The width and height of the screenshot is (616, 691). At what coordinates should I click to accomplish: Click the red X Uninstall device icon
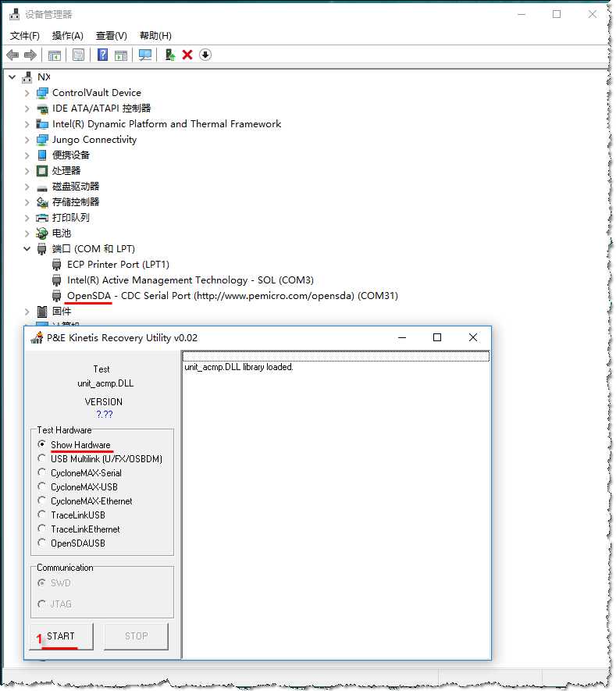pyautogui.click(x=187, y=55)
